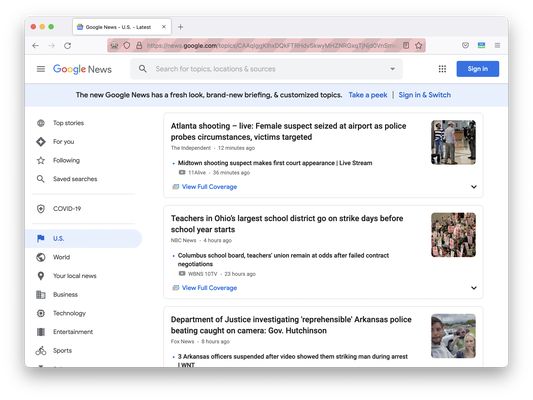
Task: Click the browser forward arrow
Action: pyautogui.click(x=52, y=46)
